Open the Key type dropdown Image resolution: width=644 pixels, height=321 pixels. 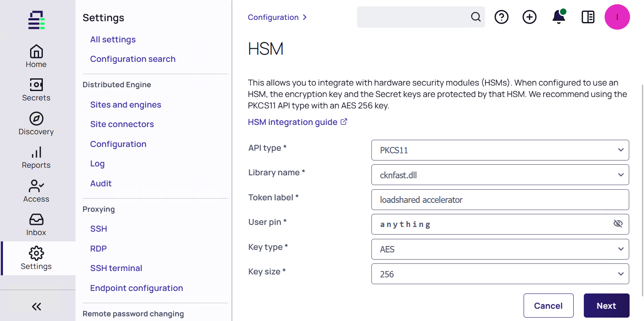coord(500,249)
